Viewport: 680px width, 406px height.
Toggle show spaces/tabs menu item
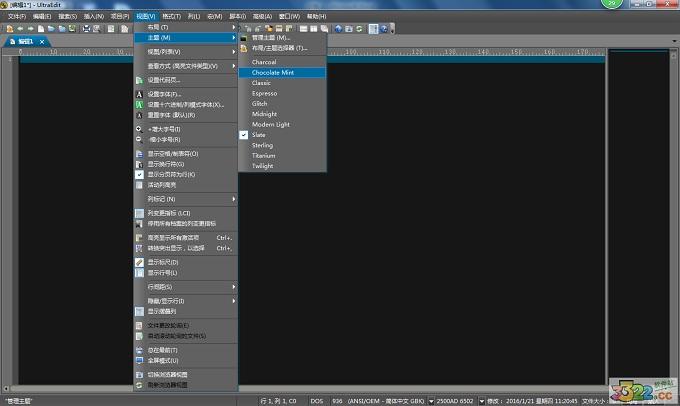(x=186, y=154)
